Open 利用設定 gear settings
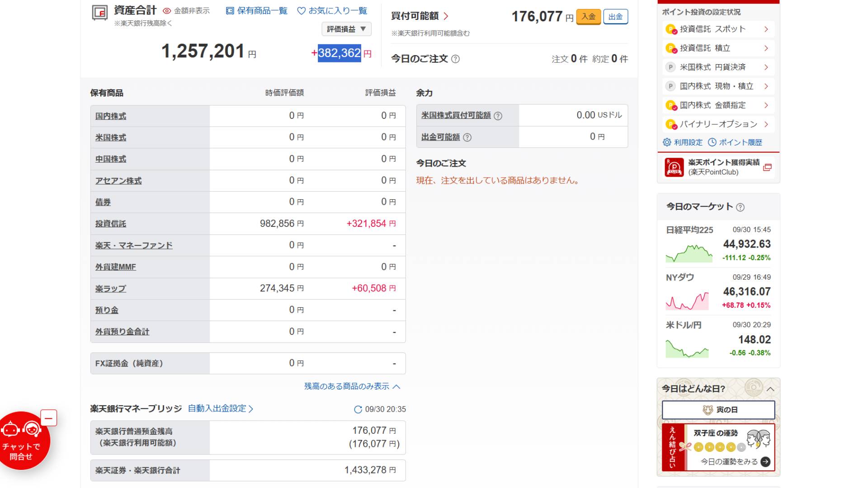The height and width of the screenshot is (488, 868). click(x=667, y=142)
